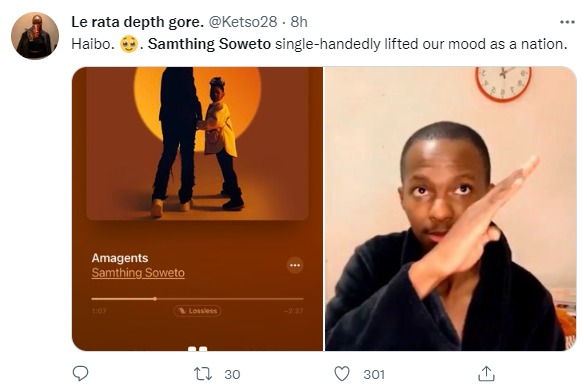Open Le rata depth gore profile name
The width and height of the screenshot is (587, 387).
pyautogui.click(x=137, y=22)
